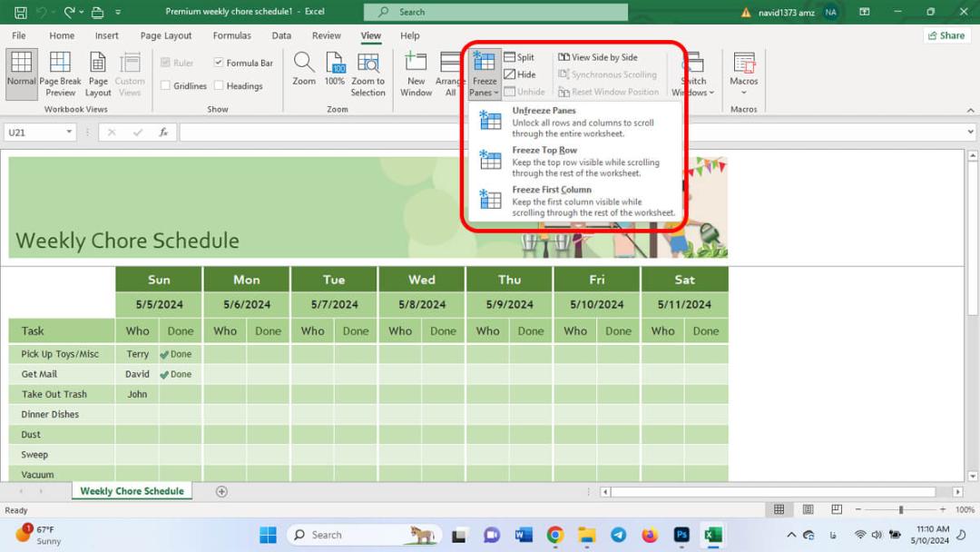Viewport: 980px width, 552px height.
Task: Open the Macros icon
Action: pyautogui.click(x=744, y=63)
